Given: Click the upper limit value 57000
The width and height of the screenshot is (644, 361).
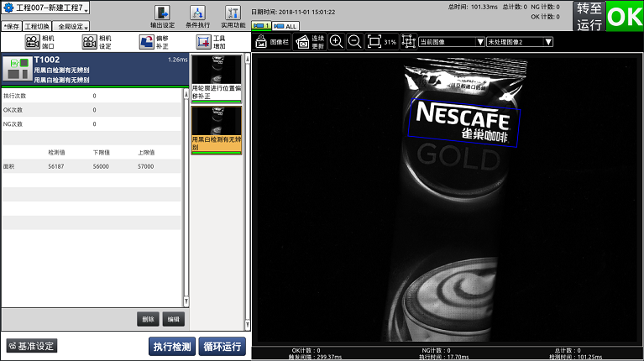Looking at the screenshot, I should coord(146,166).
